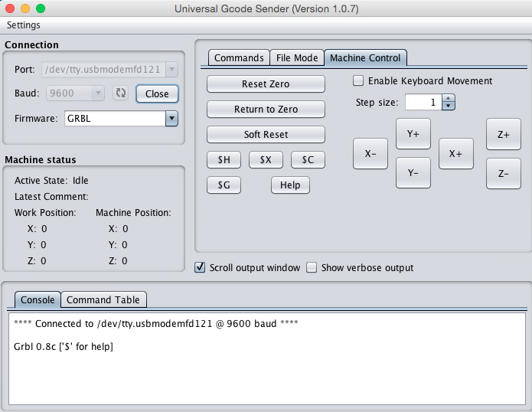Click the yellow minimize window button
532x412 pixels.
click(x=25, y=8)
